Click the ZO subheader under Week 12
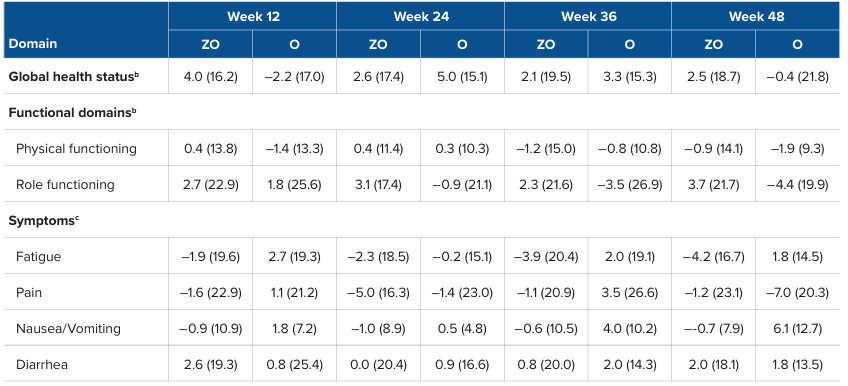 [210, 45]
